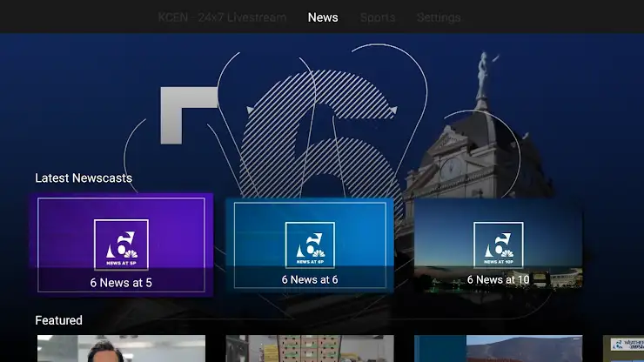
Task: Select the News tab
Action: pyautogui.click(x=323, y=17)
